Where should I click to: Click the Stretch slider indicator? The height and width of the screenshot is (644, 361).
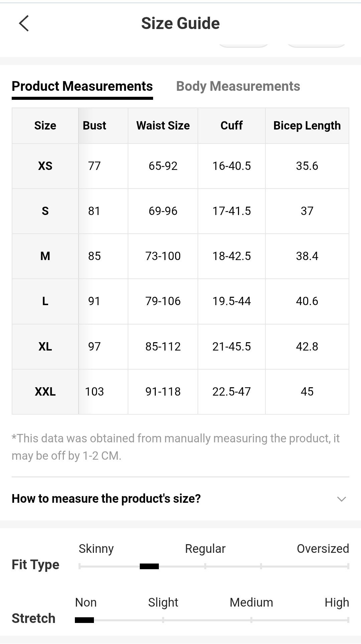pos(84,620)
